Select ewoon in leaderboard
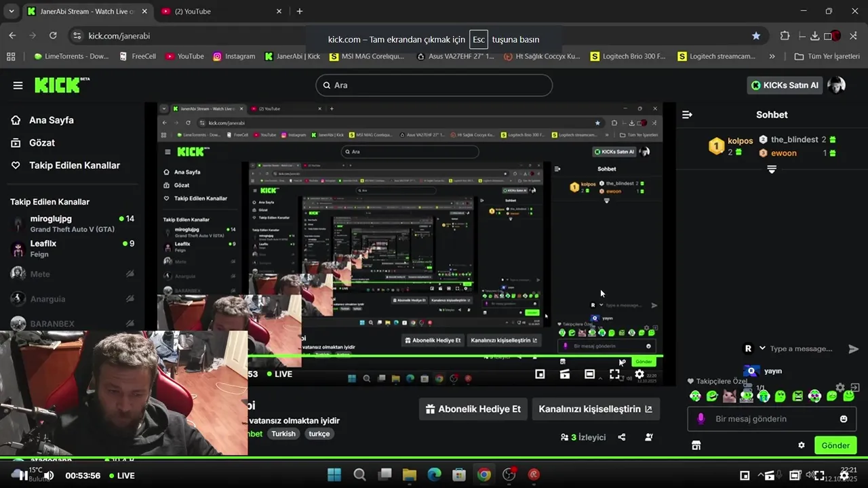 click(x=797, y=153)
